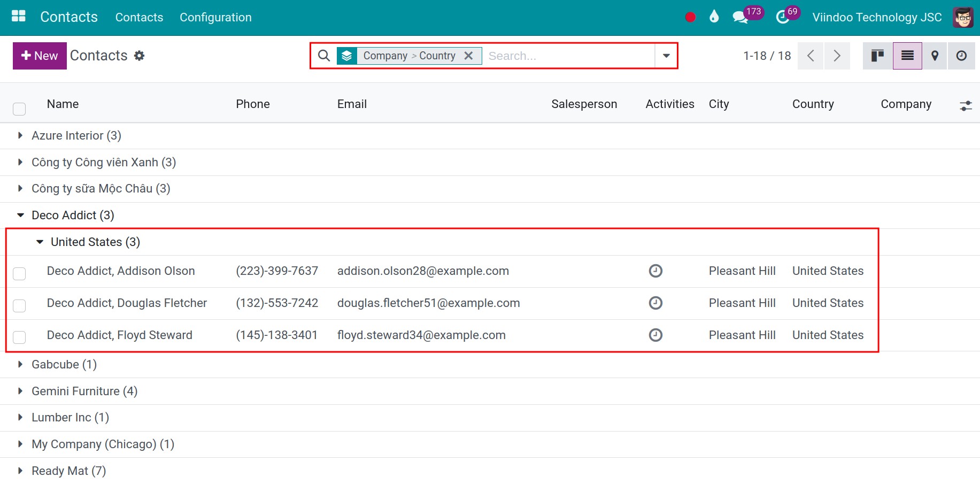
Task: Select checkbox for Floyd Steward row
Action: coord(19,337)
